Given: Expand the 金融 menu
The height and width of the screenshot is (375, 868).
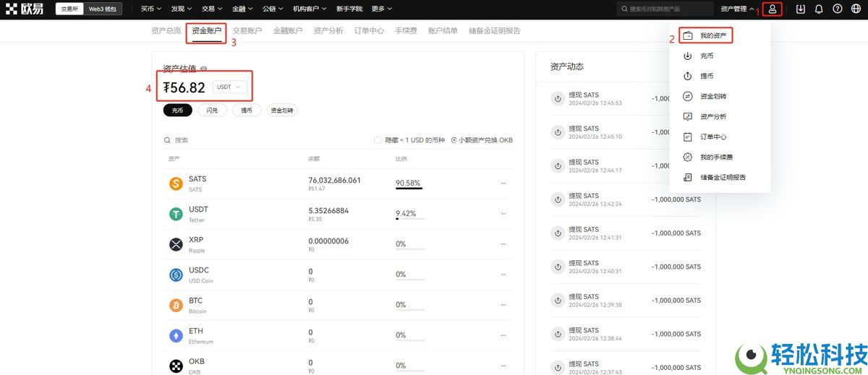Looking at the screenshot, I should click(243, 9).
